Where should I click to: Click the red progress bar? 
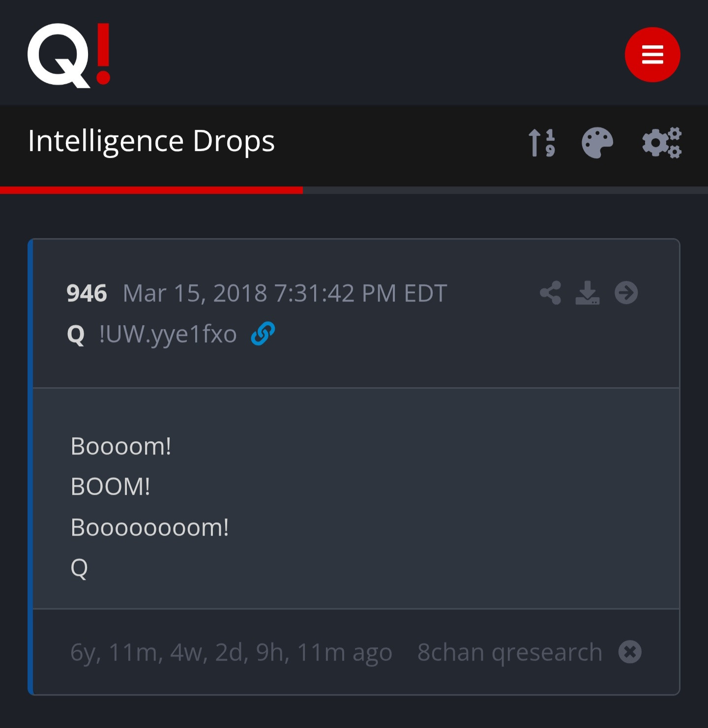(151, 190)
